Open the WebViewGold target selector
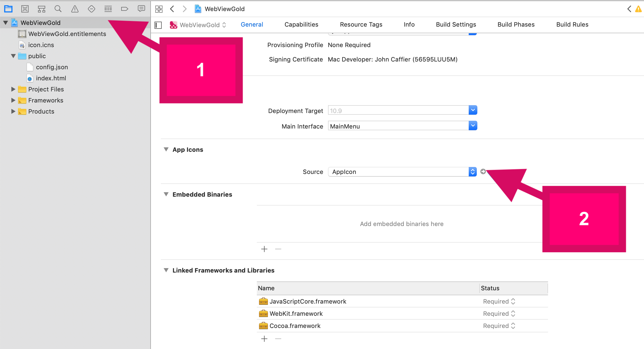This screenshot has width=644, height=349. coord(198,25)
